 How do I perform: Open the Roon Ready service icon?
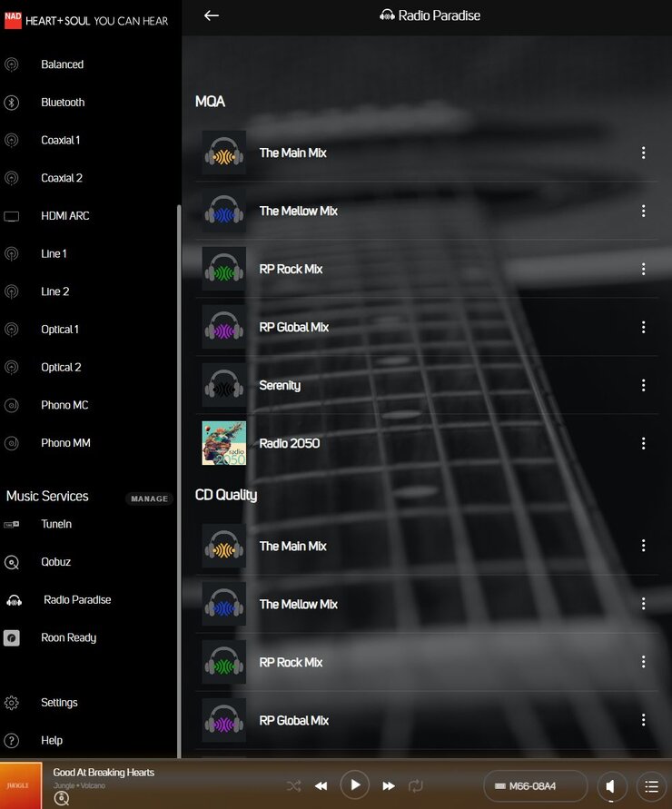point(12,637)
